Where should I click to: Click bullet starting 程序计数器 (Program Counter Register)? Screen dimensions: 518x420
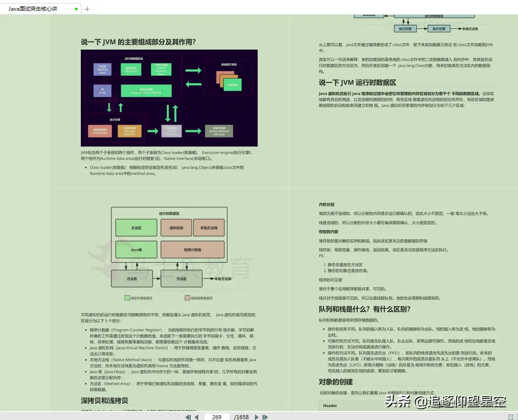pyautogui.click(x=172, y=336)
